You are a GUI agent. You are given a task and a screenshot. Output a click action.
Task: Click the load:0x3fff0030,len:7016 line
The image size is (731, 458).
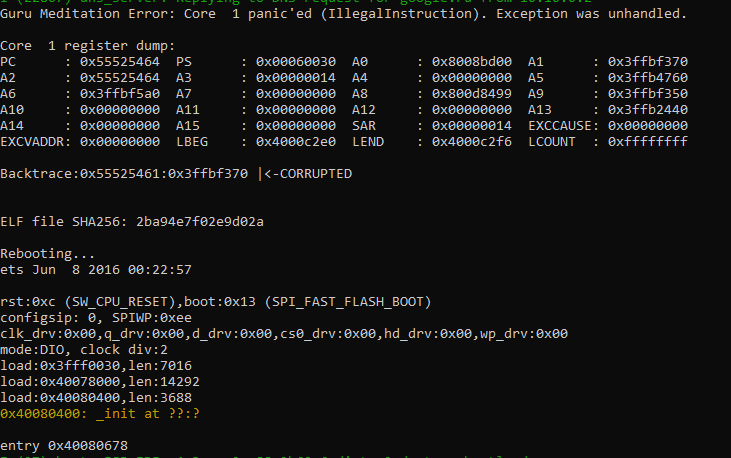click(100, 366)
